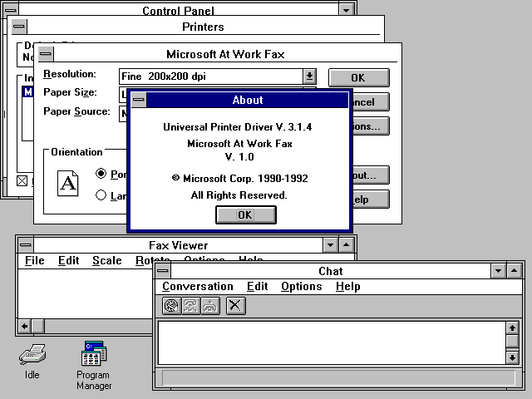Click the partially hidden Options... button
This screenshot has height=399, width=532.
tap(371, 126)
